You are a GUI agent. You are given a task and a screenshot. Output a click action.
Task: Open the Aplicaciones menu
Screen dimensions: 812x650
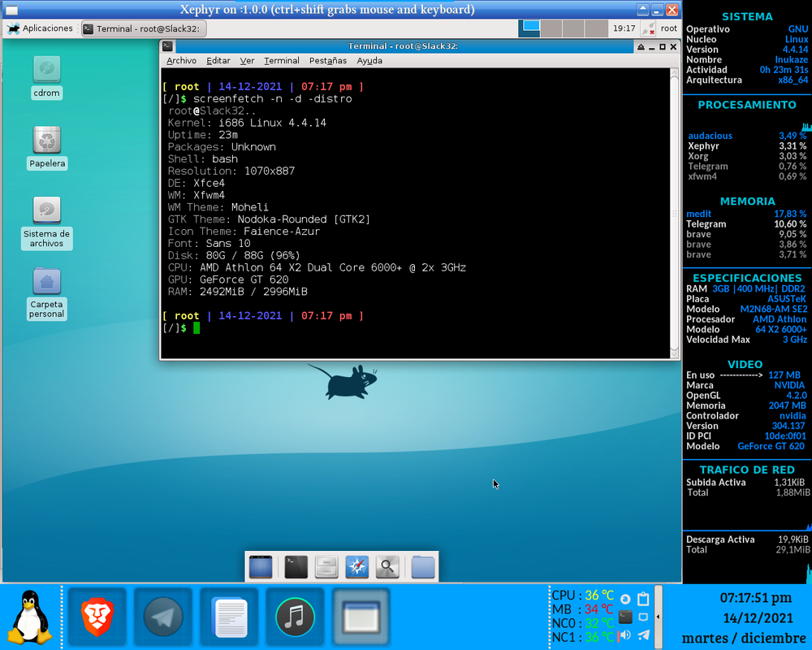[x=41, y=28]
